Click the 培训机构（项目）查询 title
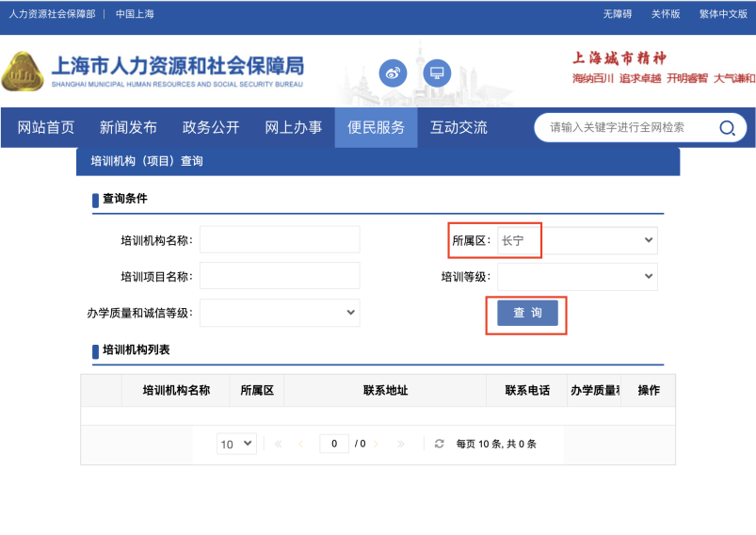 147,161
